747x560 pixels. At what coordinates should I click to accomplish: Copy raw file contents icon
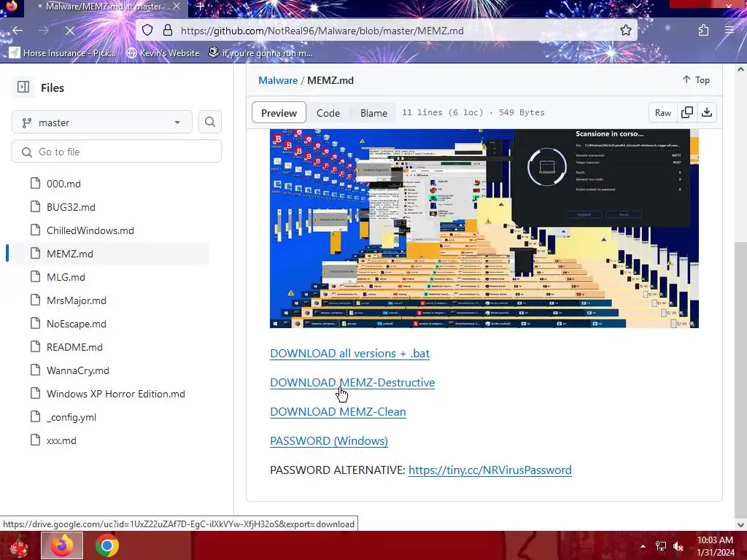[687, 112]
